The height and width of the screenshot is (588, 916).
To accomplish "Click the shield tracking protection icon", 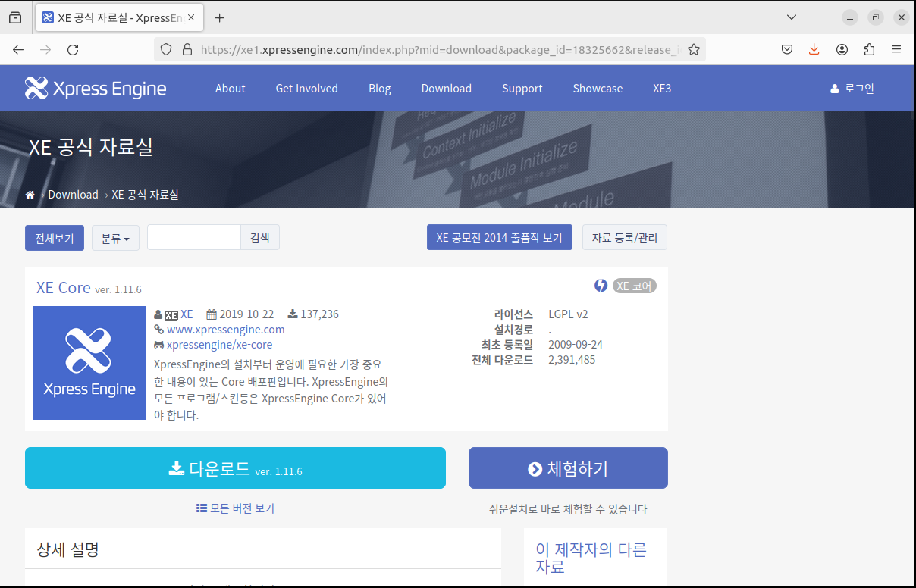I will tap(167, 50).
